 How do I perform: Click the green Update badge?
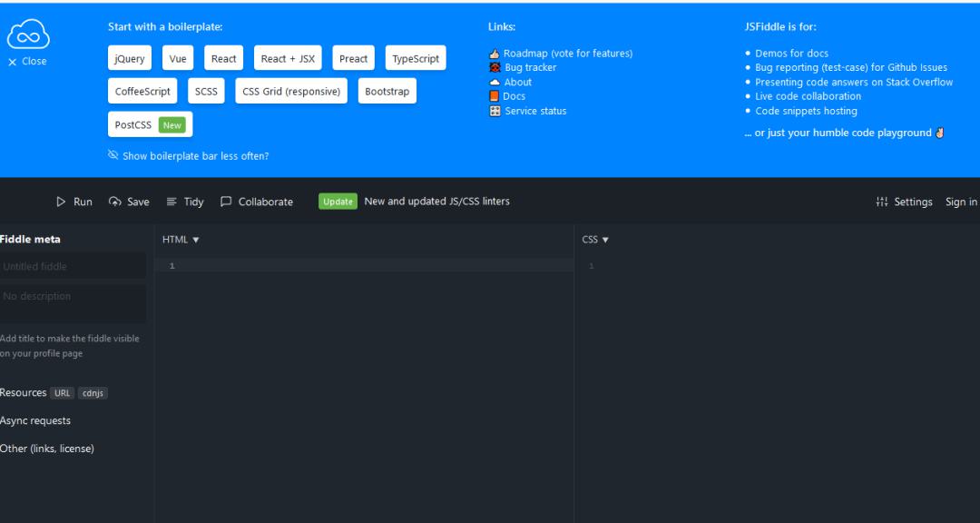338,202
